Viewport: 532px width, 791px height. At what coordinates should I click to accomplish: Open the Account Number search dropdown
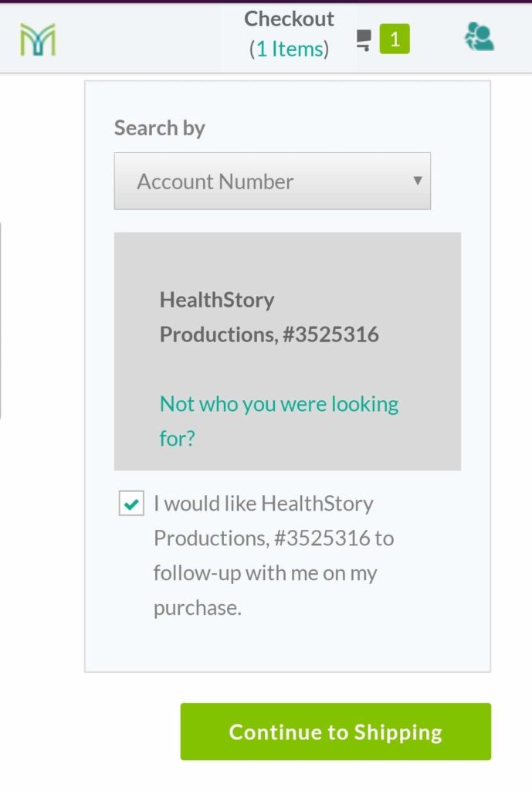tap(273, 181)
